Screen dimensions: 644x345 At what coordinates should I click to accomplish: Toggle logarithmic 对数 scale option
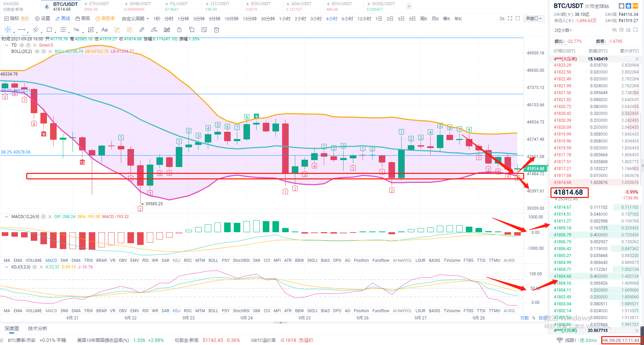(525, 318)
